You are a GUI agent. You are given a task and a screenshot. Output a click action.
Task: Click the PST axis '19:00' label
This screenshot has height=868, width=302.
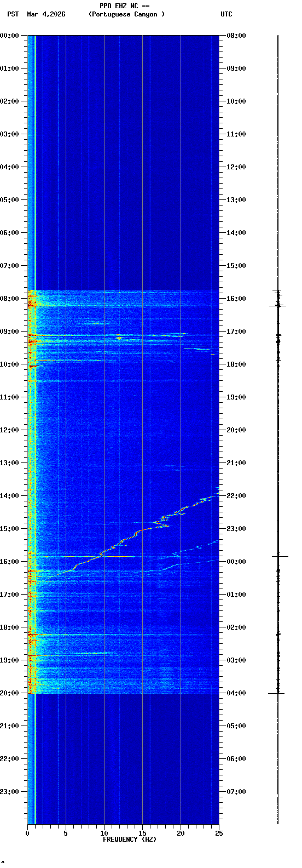click(10, 660)
